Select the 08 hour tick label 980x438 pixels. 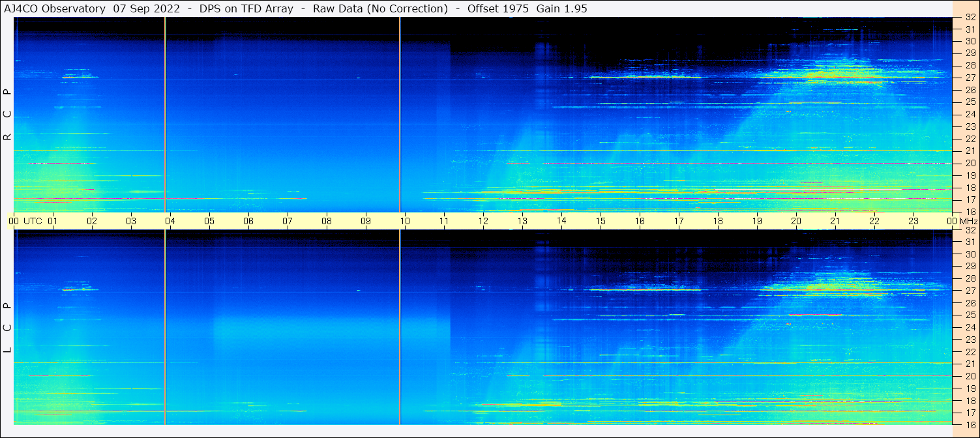pos(327,221)
